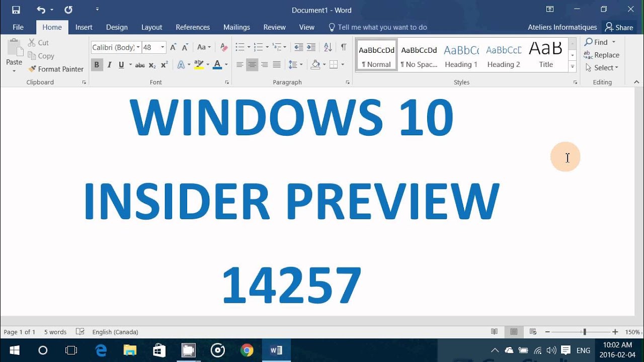Apply bullet list
The width and height of the screenshot is (644, 362).
click(x=239, y=47)
